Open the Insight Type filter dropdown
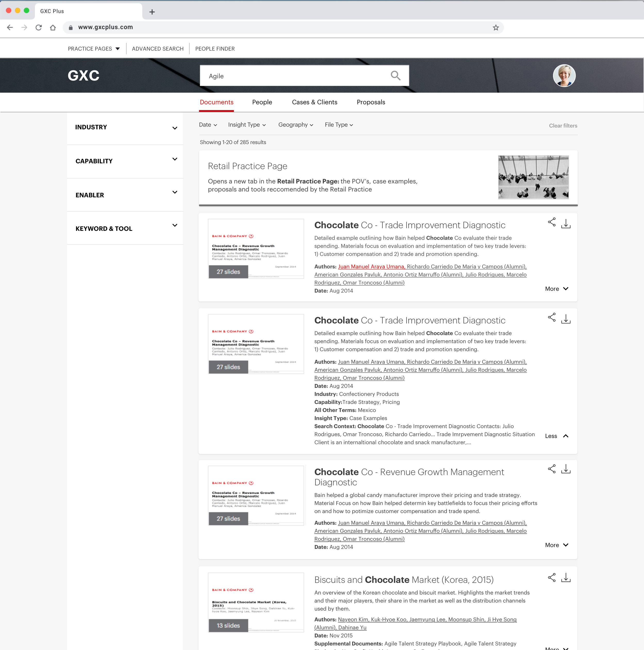 247,125
